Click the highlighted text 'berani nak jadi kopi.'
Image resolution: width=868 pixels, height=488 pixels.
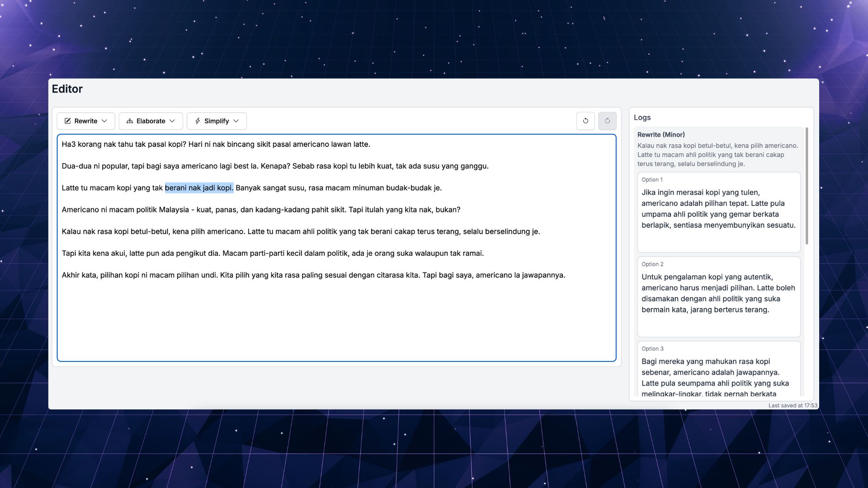[199, 188]
